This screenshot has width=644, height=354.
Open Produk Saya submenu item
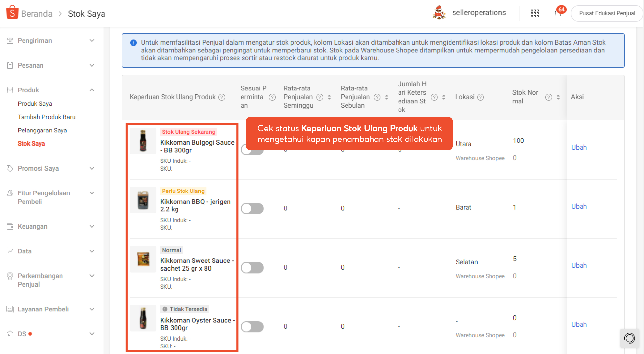coord(35,104)
